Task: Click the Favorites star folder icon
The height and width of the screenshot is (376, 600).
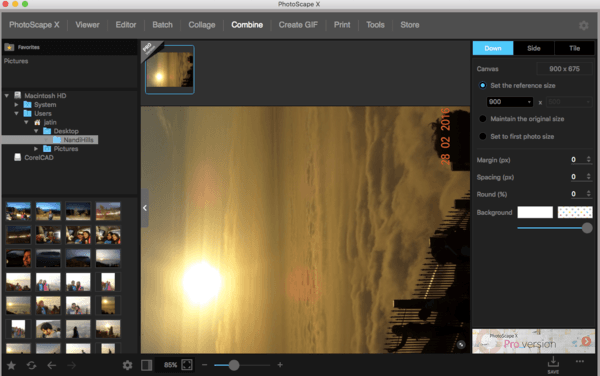Action: 9,47
